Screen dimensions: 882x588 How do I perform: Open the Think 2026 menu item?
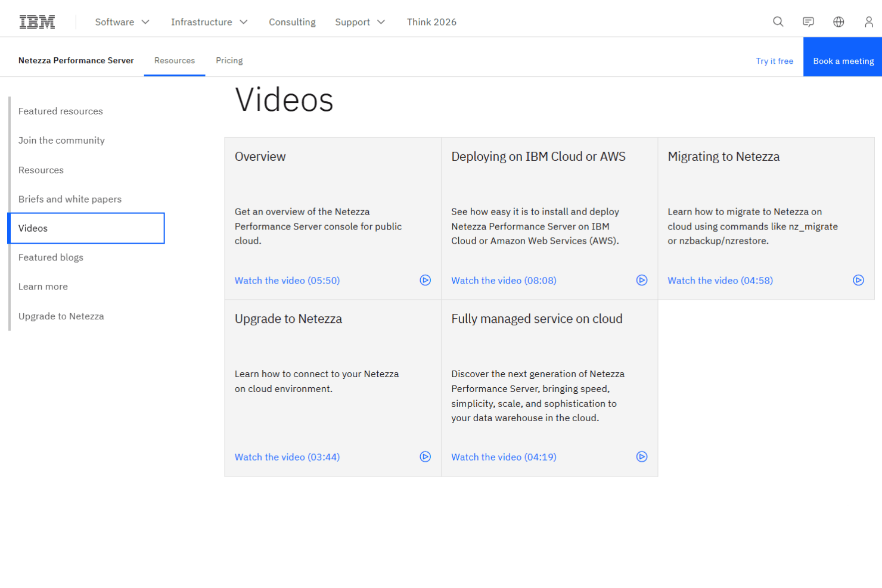coord(431,22)
